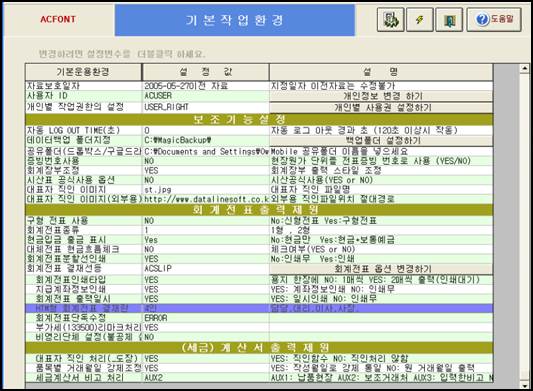Select the 자료보호일자 row
This screenshot has width=533, height=391.
pos(259,86)
